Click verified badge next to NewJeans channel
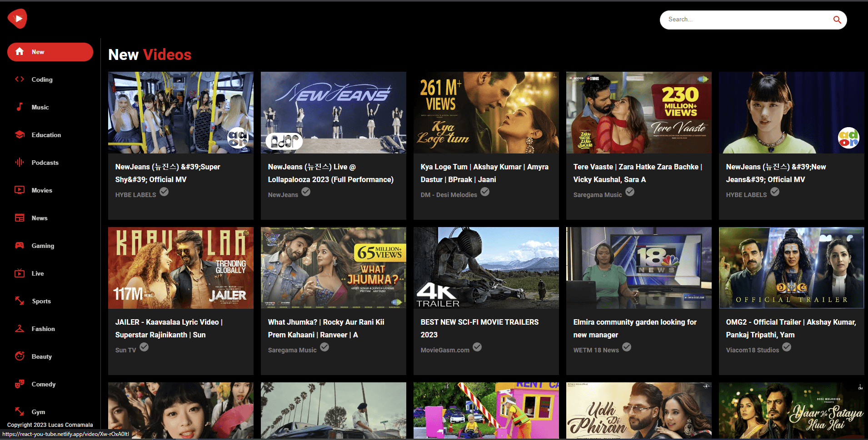 pyautogui.click(x=306, y=192)
